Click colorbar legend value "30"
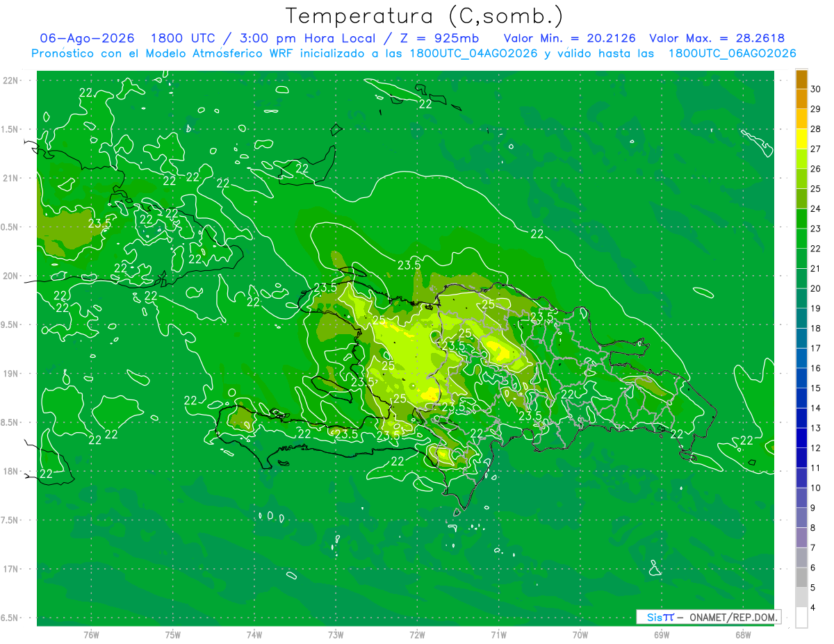 (x=816, y=88)
